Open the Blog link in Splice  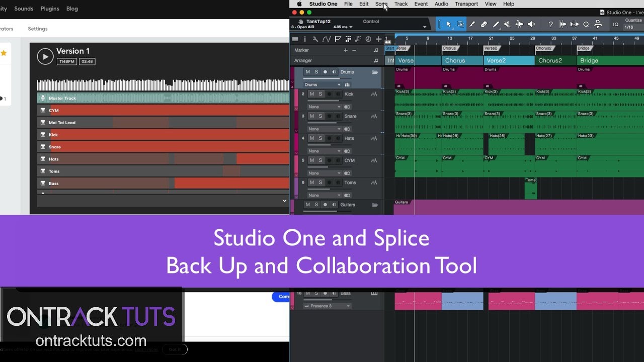[72, 9]
